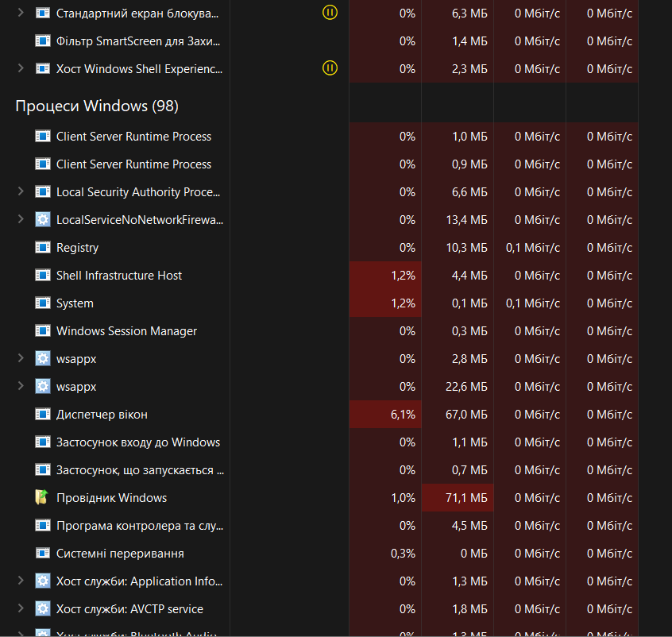Select the Програма контролера та служб row
The height and width of the screenshot is (637, 672).
point(319,526)
